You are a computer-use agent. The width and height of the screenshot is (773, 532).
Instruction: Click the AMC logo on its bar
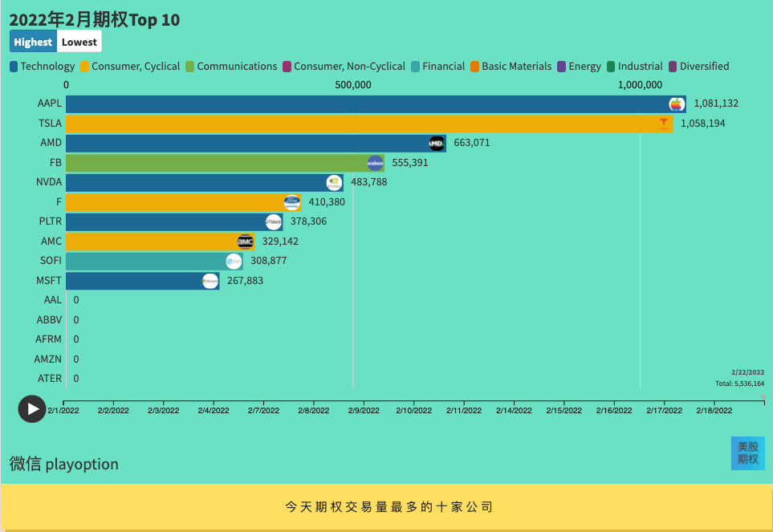point(245,242)
